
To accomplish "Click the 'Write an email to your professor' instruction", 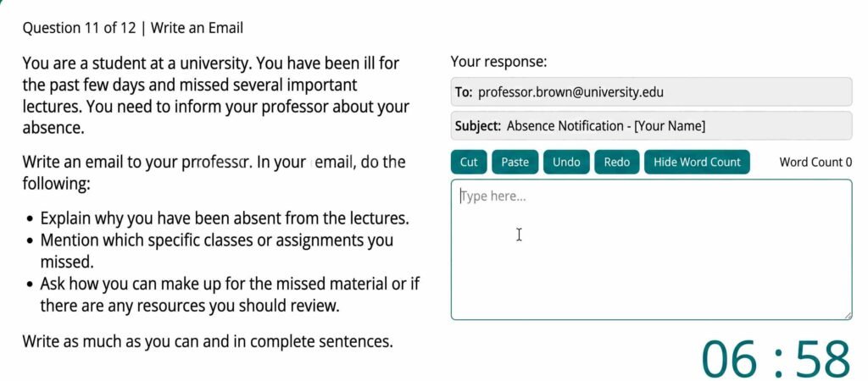I will tap(214, 172).
